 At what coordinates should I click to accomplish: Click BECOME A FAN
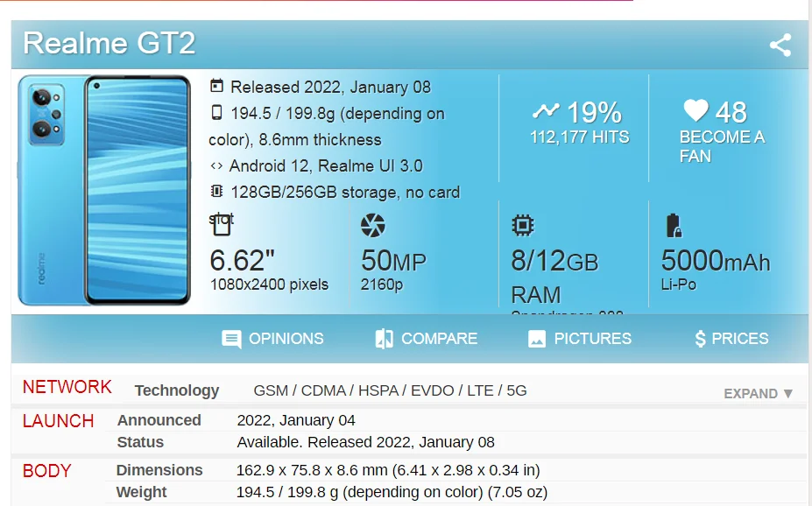click(722, 146)
